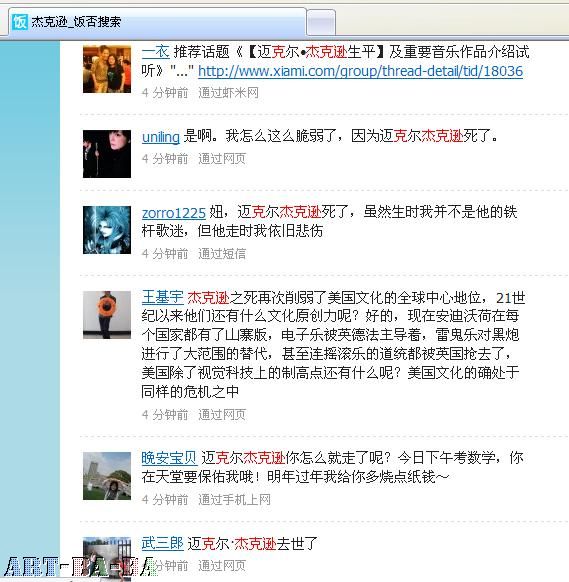Open zorro1225's blue anime avatar
Viewport: 569px width, 582px height.
pyautogui.click(x=107, y=230)
